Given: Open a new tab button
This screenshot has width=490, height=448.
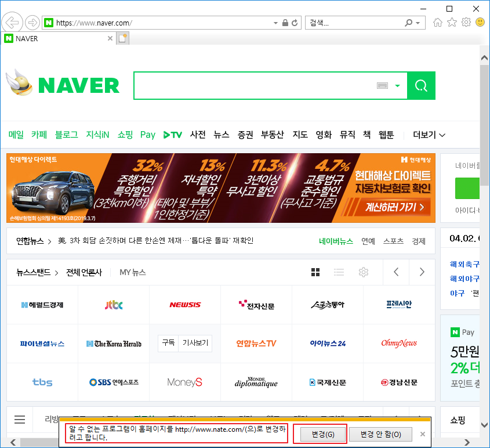Looking at the screenshot, I should tap(122, 38).
